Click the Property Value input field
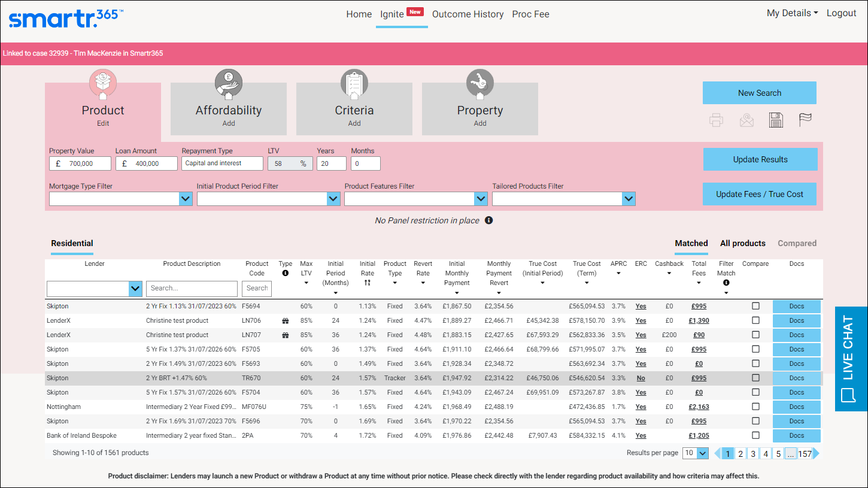Image resolution: width=868 pixels, height=488 pixels. coord(80,163)
